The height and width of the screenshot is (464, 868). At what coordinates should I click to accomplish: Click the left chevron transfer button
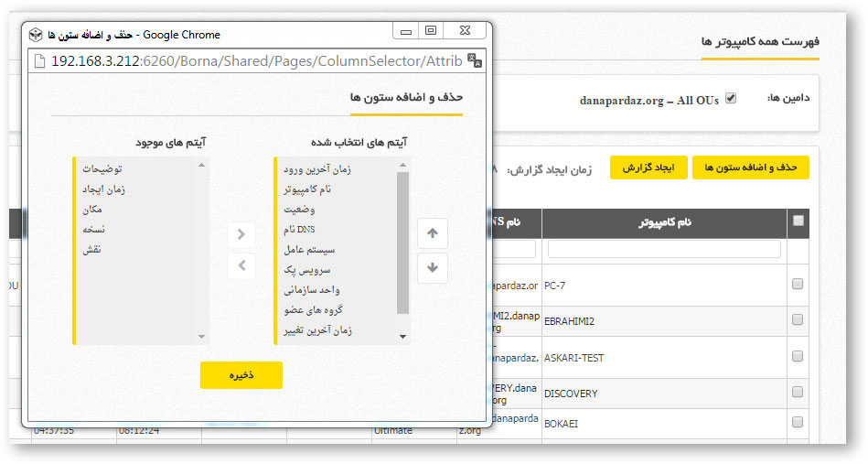[x=241, y=265]
